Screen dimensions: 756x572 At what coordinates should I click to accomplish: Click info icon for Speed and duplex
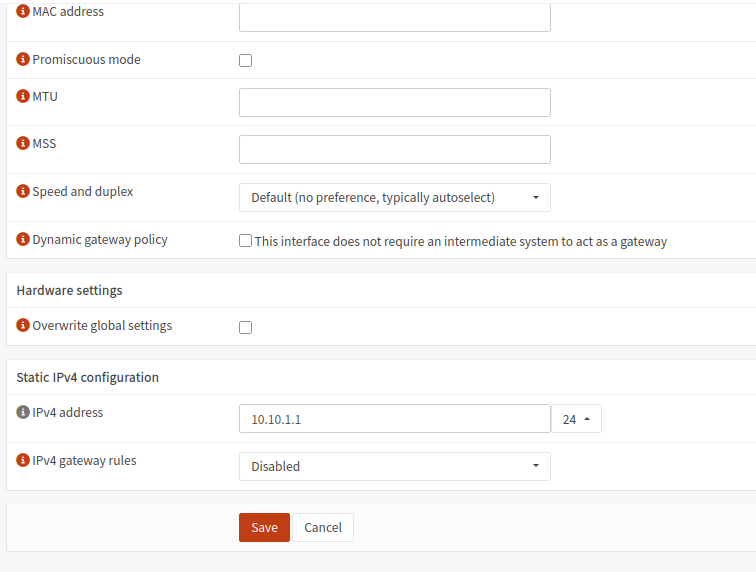point(23,191)
